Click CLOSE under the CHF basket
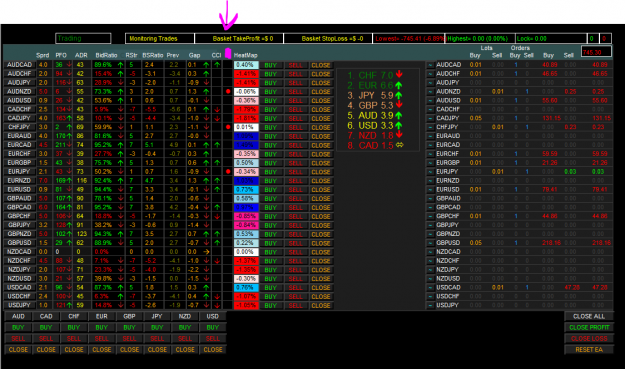The width and height of the screenshot is (625, 369). tap(74, 350)
